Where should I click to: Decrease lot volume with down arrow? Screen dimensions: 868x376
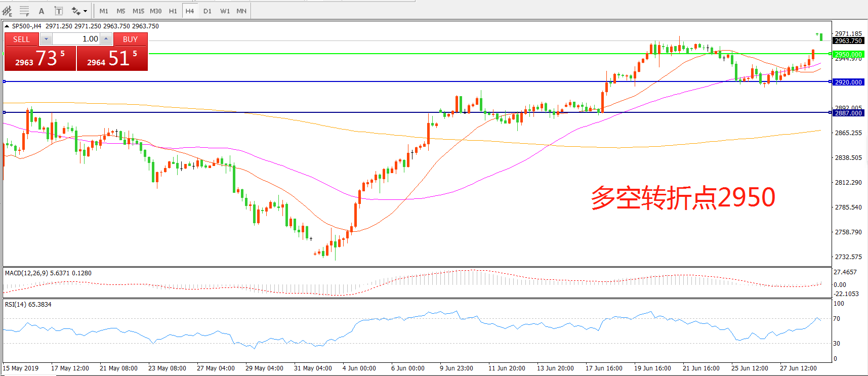46,39
